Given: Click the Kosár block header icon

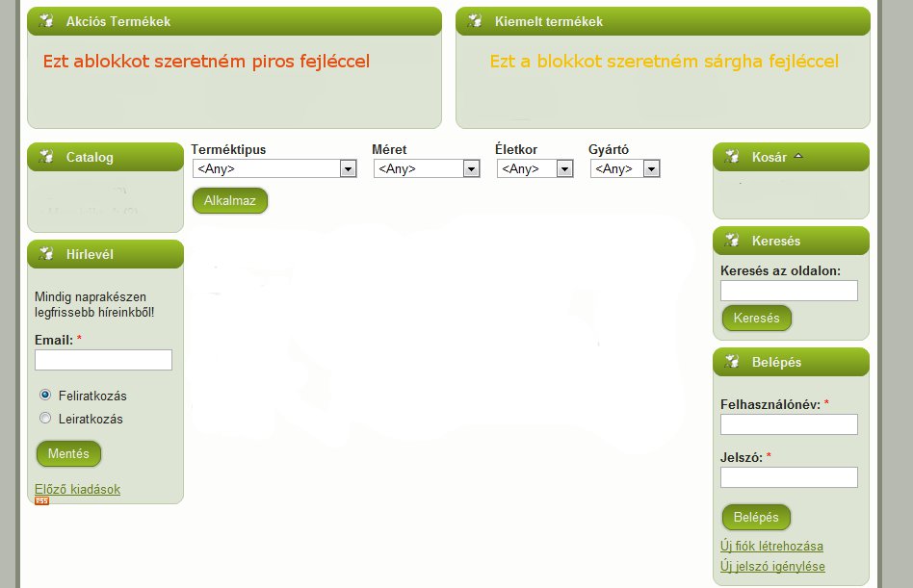Looking at the screenshot, I should click(731, 157).
